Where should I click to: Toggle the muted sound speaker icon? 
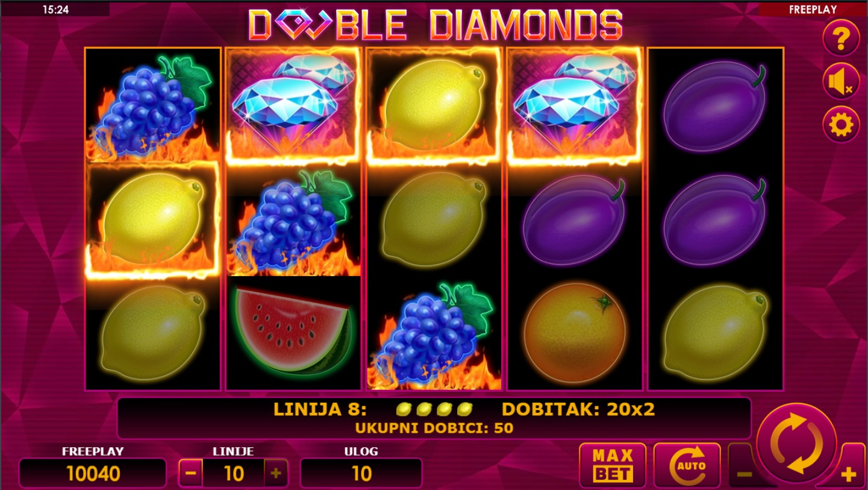pos(841,81)
